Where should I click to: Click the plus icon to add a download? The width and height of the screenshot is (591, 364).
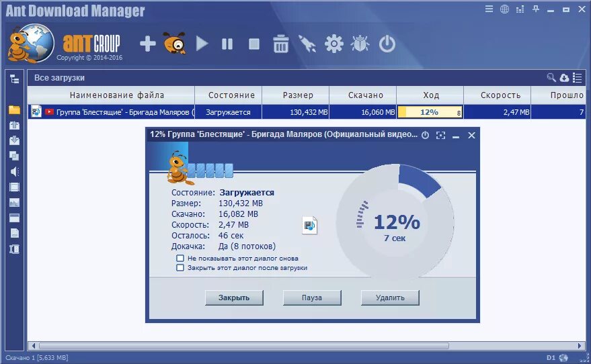(x=148, y=44)
